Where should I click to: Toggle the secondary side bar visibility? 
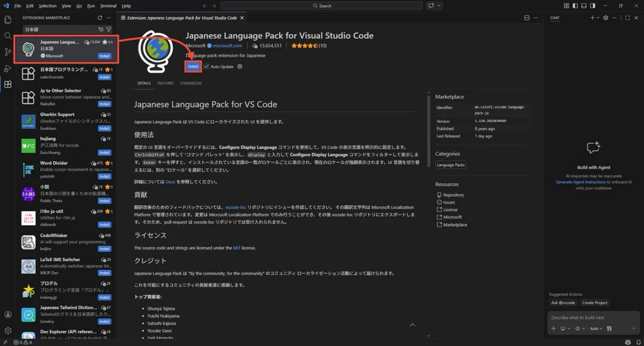point(594,6)
